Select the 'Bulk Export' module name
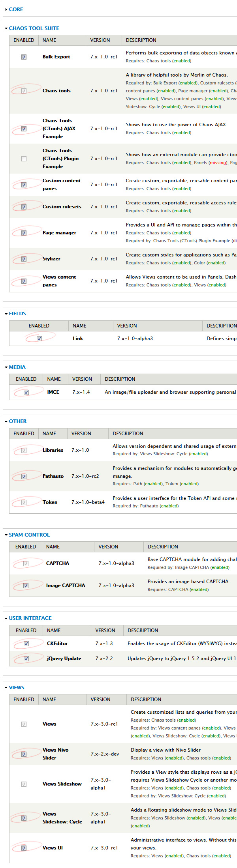 [x=56, y=57]
